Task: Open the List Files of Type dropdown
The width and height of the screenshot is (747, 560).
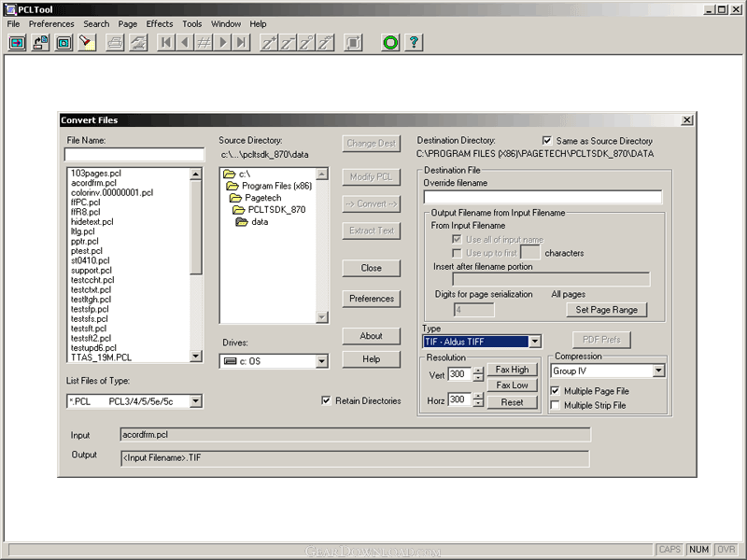Action: coord(196,401)
